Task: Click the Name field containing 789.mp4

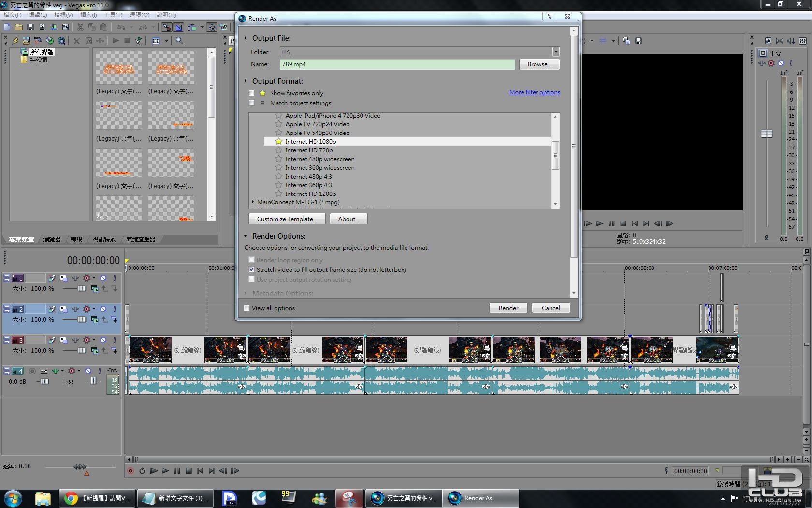Action: (397, 64)
